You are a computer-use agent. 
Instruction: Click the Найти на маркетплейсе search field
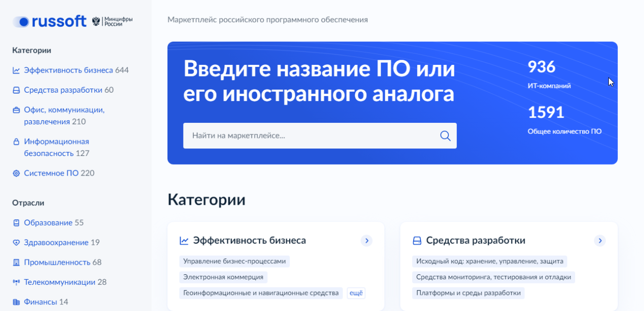pyautogui.click(x=320, y=136)
